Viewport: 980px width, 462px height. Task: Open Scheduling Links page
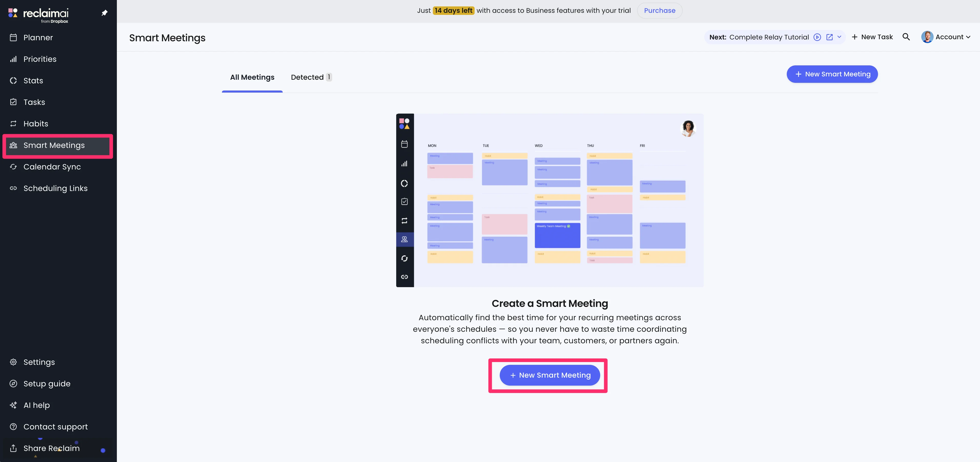click(55, 188)
